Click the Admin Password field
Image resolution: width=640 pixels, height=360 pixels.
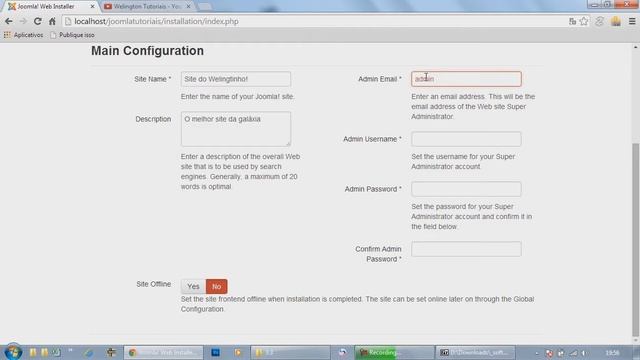[x=466, y=189]
